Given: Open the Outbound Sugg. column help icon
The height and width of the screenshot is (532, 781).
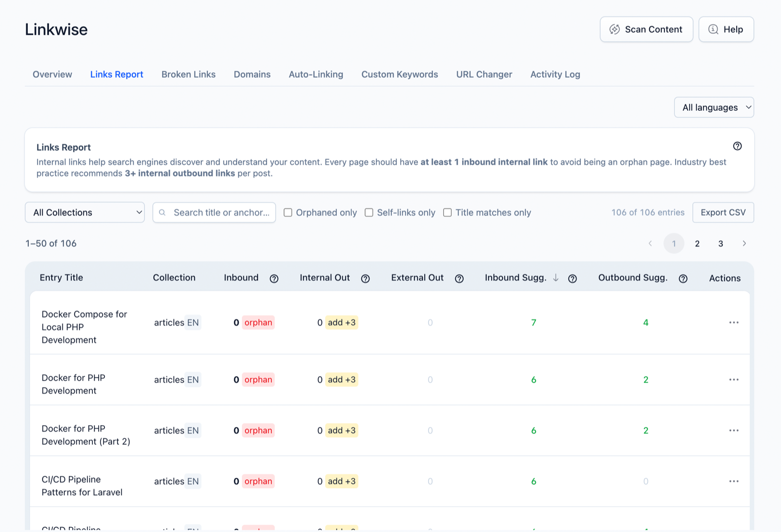Looking at the screenshot, I should (683, 278).
